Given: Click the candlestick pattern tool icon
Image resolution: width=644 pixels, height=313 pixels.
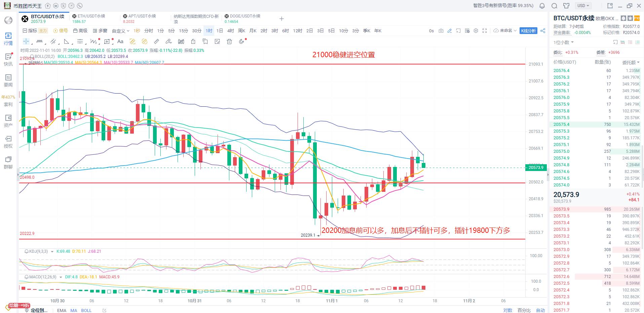Looking at the screenshot, I should coord(181,41).
